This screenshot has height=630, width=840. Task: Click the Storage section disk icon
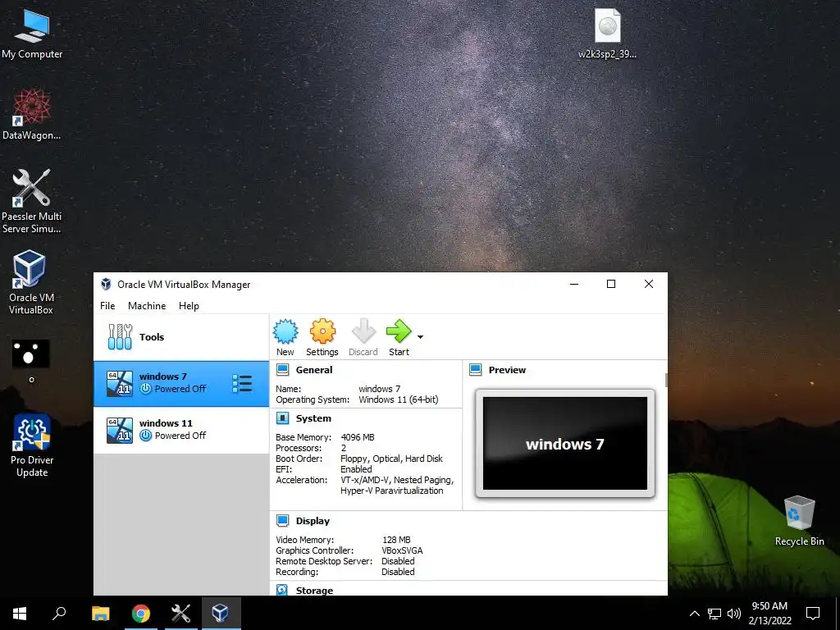click(282, 590)
